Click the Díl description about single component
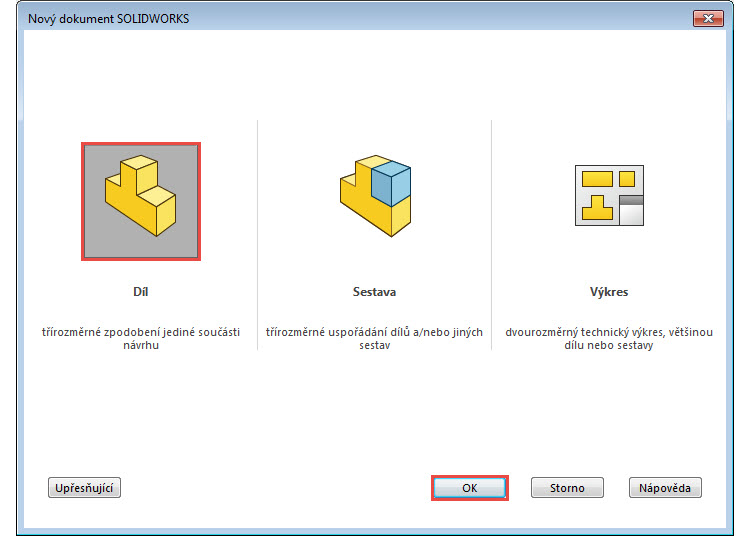750x536 pixels. click(x=140, y=337)
